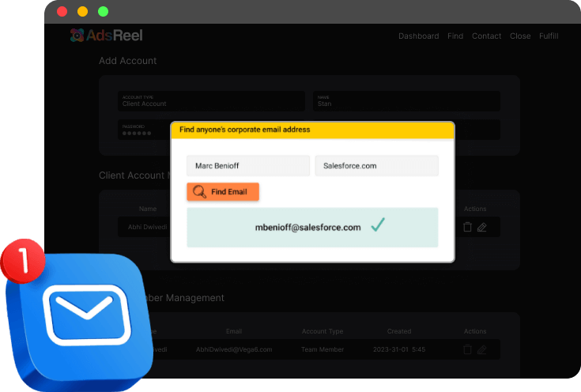Click the 2023-31-01 5:45 created cell
This screenshot has height=392, width=581.
tap(399, 349)
